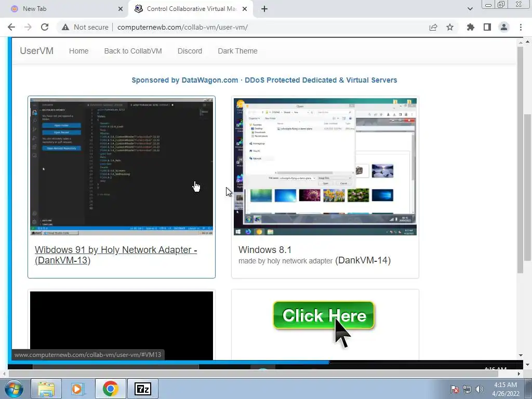
Task: Select the Control Collaborative Virtual Machine tab
Action: click(x=191, y=9)
